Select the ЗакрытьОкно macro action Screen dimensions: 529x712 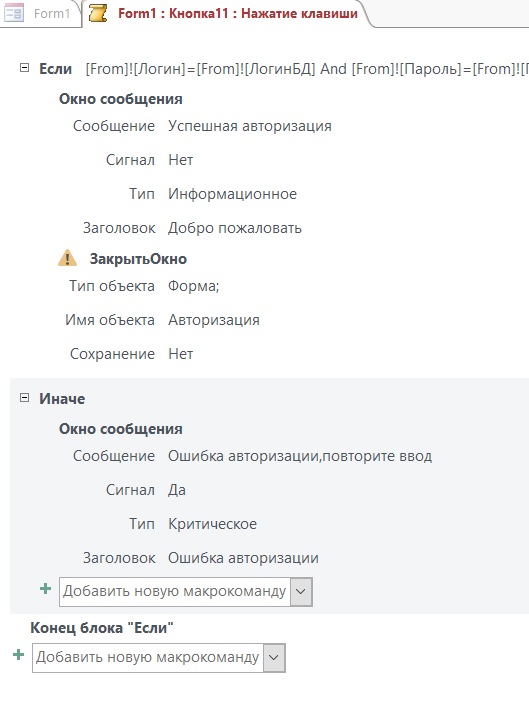pyautogui.click(x=138, y=259)
